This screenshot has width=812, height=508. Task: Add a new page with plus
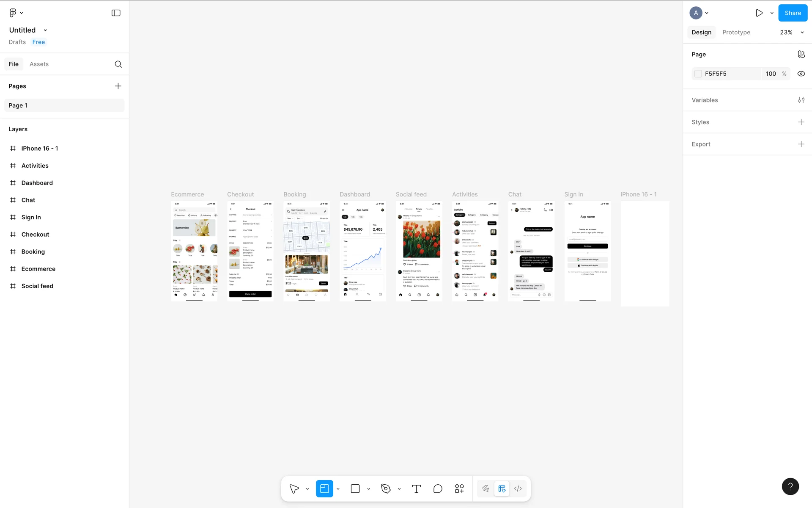coord(118,86)
